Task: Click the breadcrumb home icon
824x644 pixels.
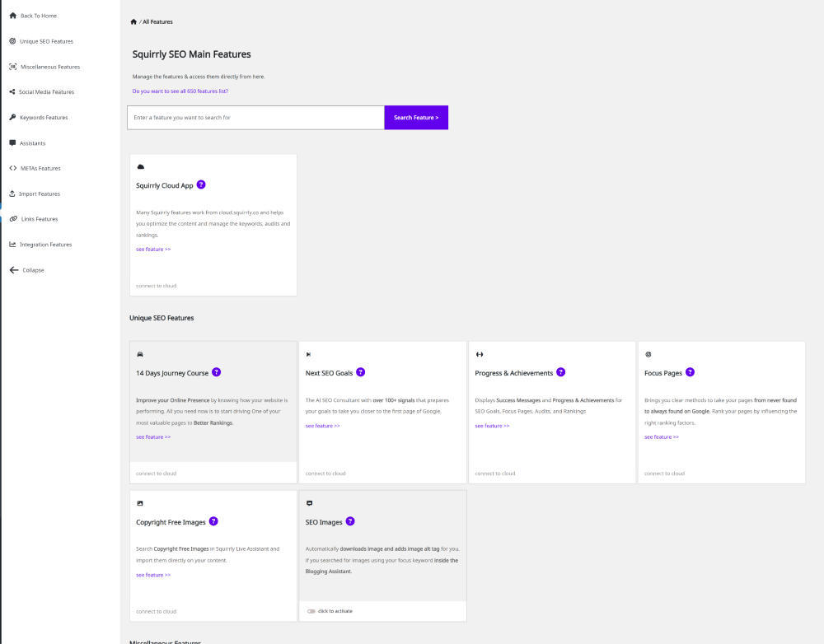Action: coord(133,21)
